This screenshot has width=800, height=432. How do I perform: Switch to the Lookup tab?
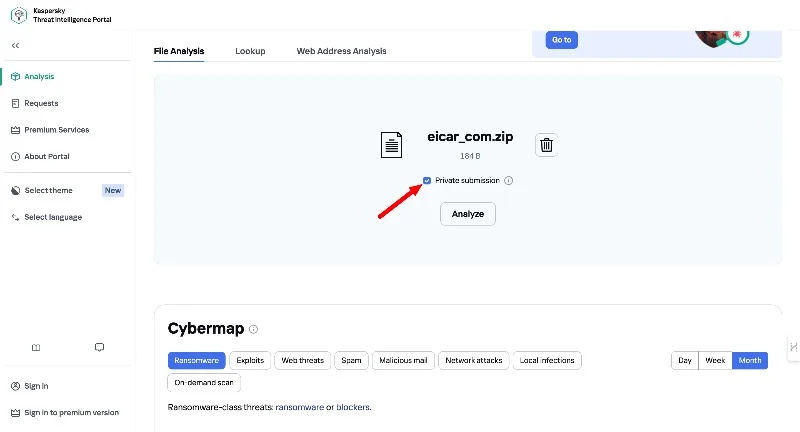(250, 51)
